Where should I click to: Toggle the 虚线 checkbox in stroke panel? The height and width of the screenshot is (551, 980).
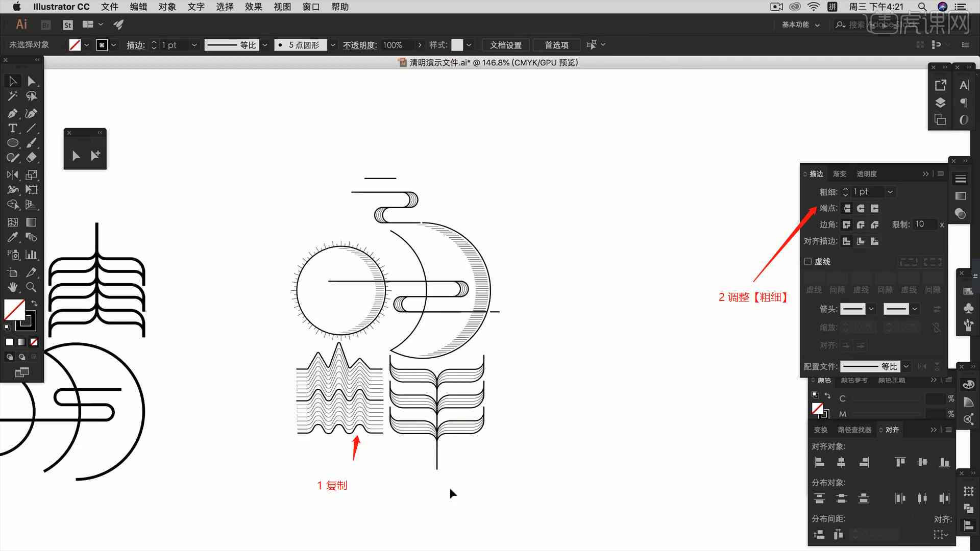point(811,262)
